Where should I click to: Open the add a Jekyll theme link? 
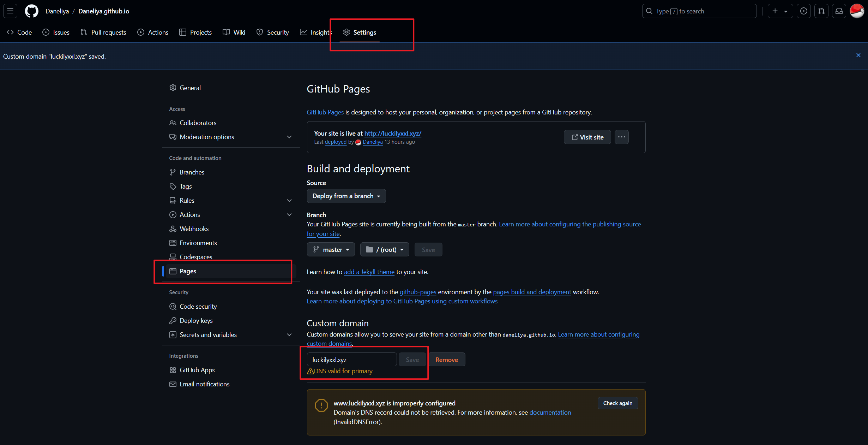[369, 272]
